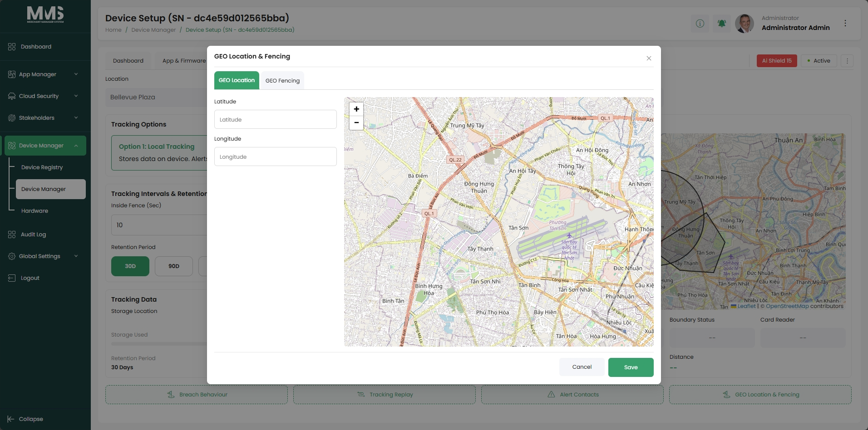Click the Bellevue Plaza location field

pos(156,97)
